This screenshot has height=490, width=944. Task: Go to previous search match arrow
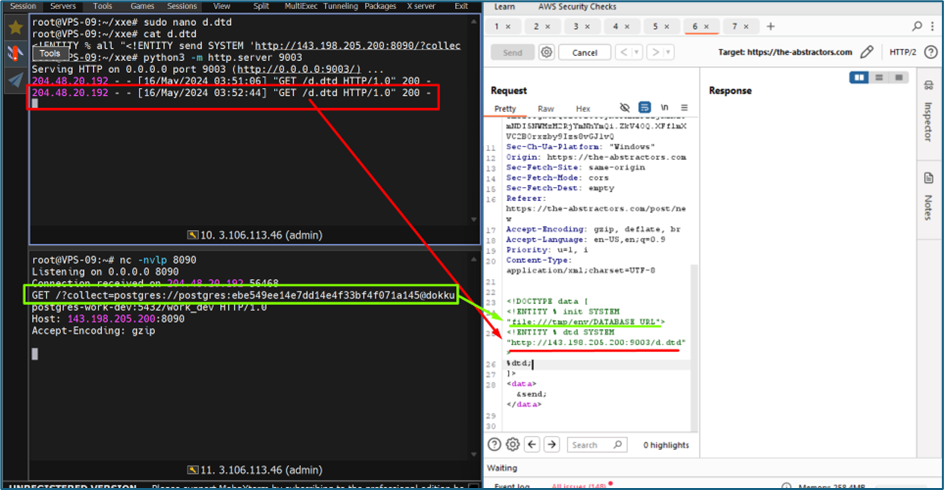coord(532,445)
